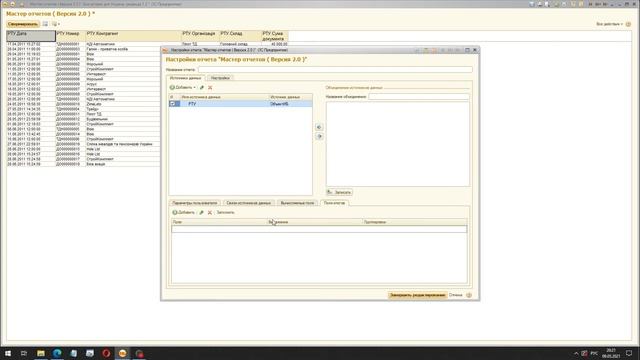Image resolution: width=640 pixels, height=360 pixels.
Task: Open the notification center icon
Action: tap(629, 353)
